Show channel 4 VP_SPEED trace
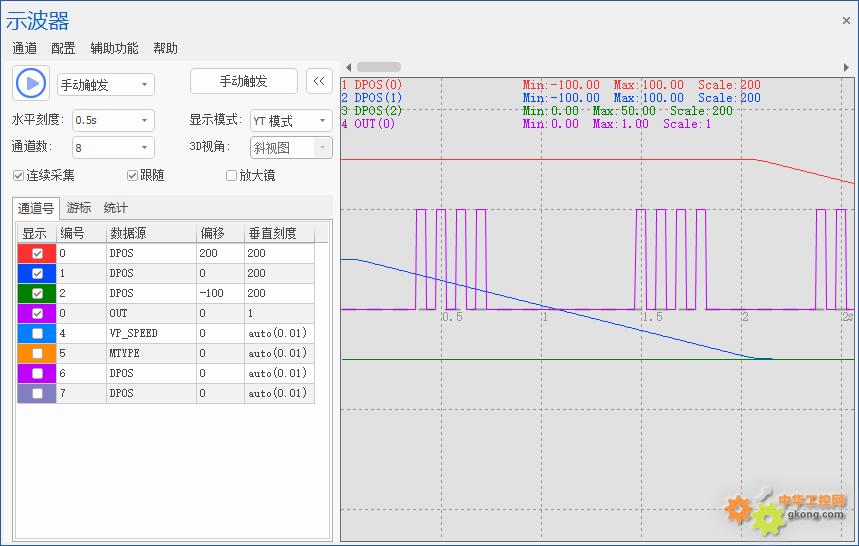Viewport: 859px width, 546px height. pos(37,334)
